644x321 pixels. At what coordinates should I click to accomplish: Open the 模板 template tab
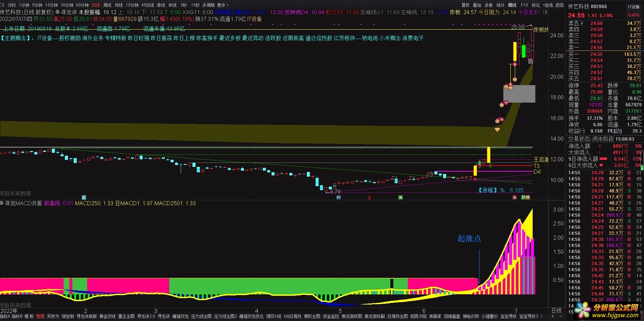point(29,316)
